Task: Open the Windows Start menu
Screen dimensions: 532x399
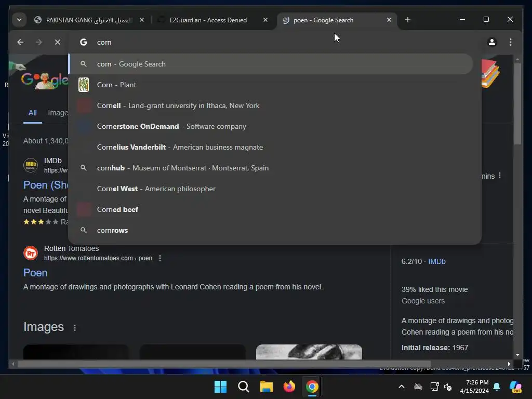Action: [220, 387]
